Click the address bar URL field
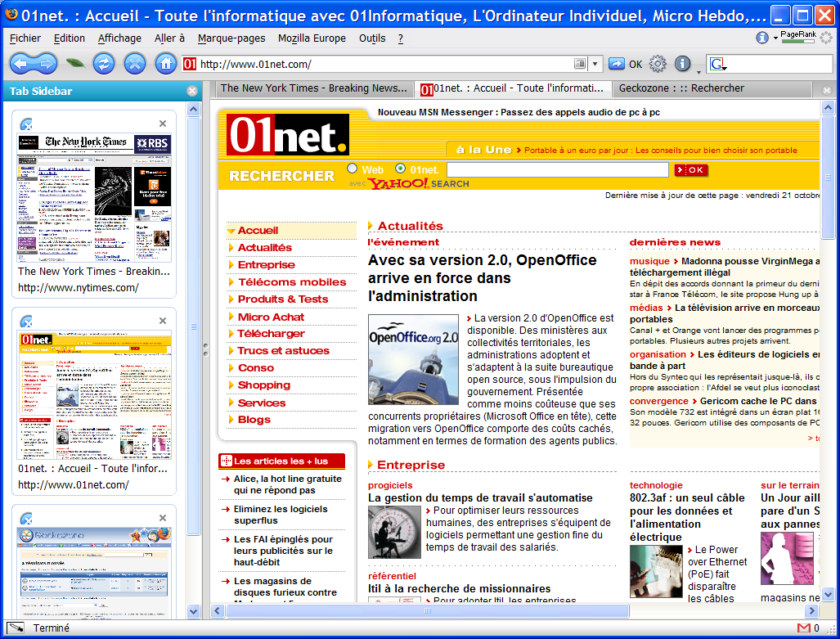The image size is (840, 639). tap(386, 65)
